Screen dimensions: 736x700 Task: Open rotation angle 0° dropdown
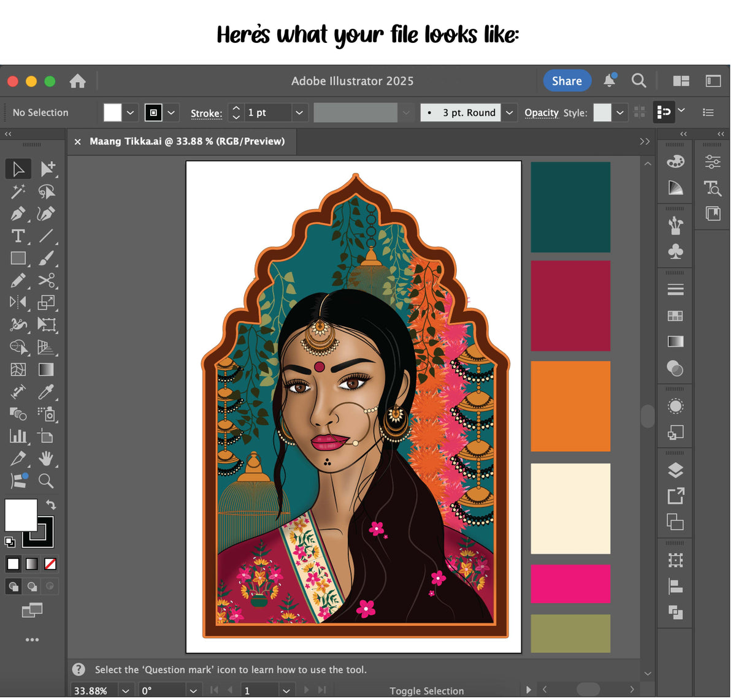tap(193, 690)
